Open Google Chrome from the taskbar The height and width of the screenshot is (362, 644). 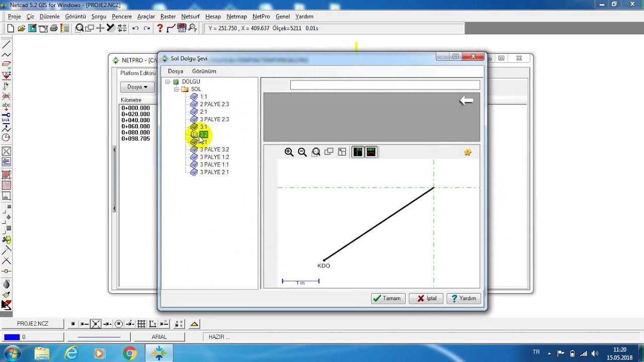(130, 354)
